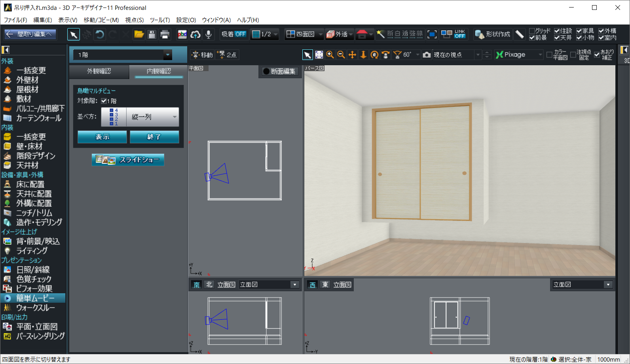
Task: Click the pan view cross-arrows icon
Action: 352,55
